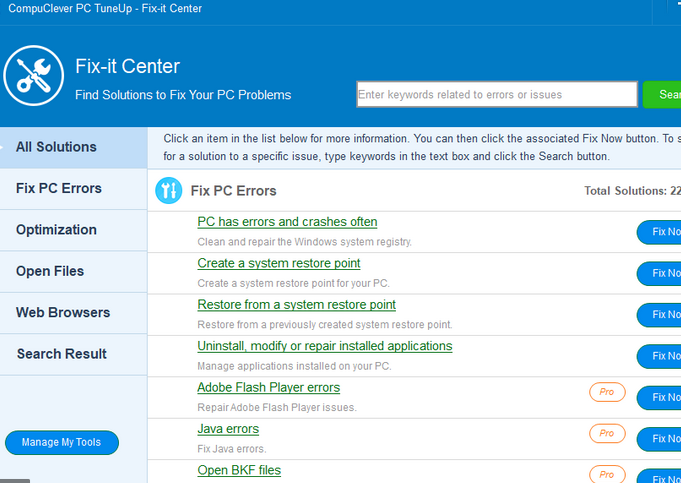Open 'PC has errors and crashes often' link
The image size is (681, 483).
pos(287,222)
